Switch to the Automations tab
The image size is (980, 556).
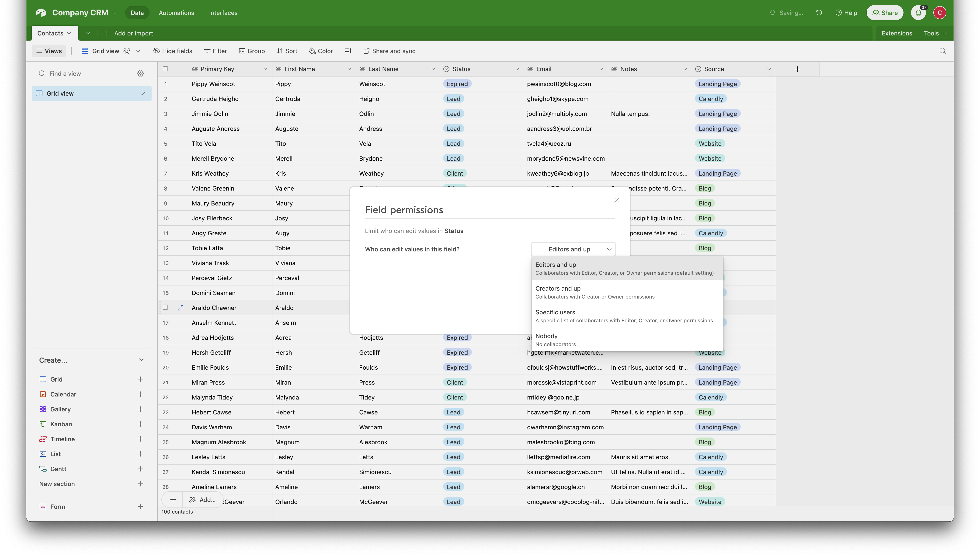pyautogui.click(x=176, y=12)
